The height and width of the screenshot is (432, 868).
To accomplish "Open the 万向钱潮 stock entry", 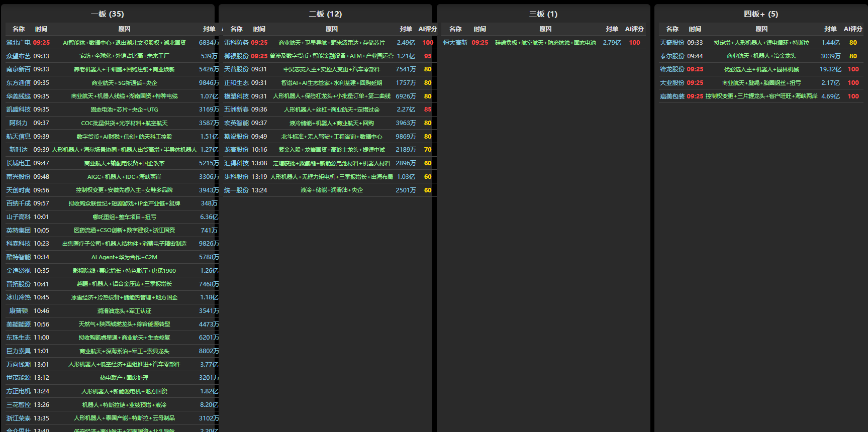I will click(18, 365).
